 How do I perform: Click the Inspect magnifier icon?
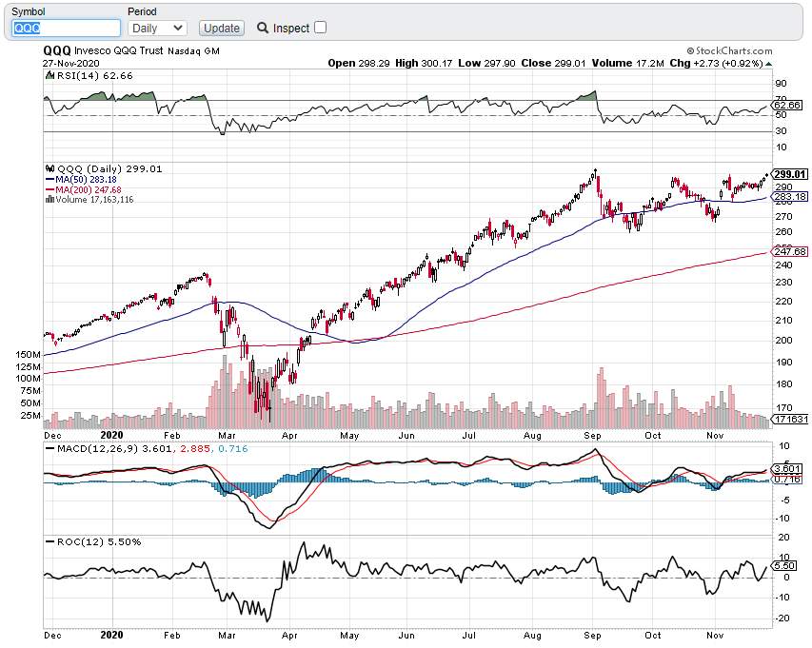click(x=263, y=28)
